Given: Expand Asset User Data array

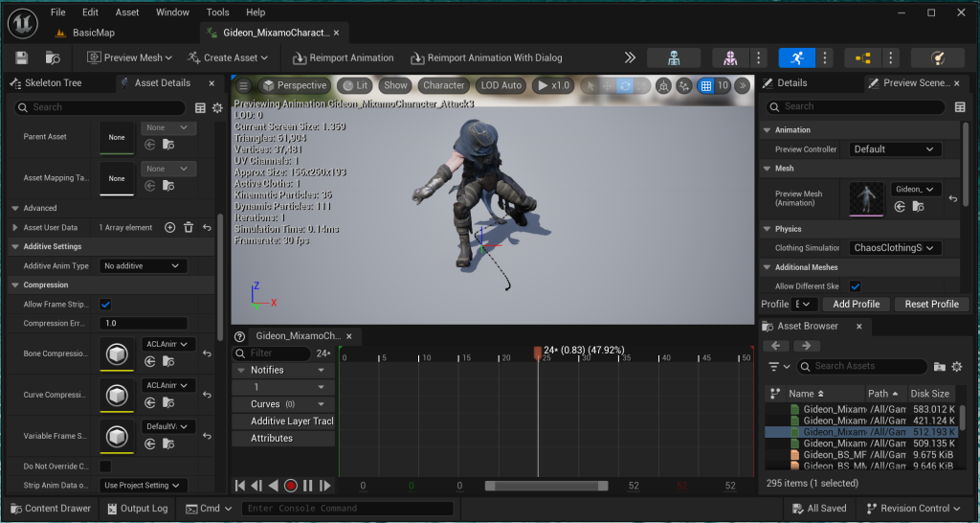Looking at the screenshot, I should click(15, 228).
